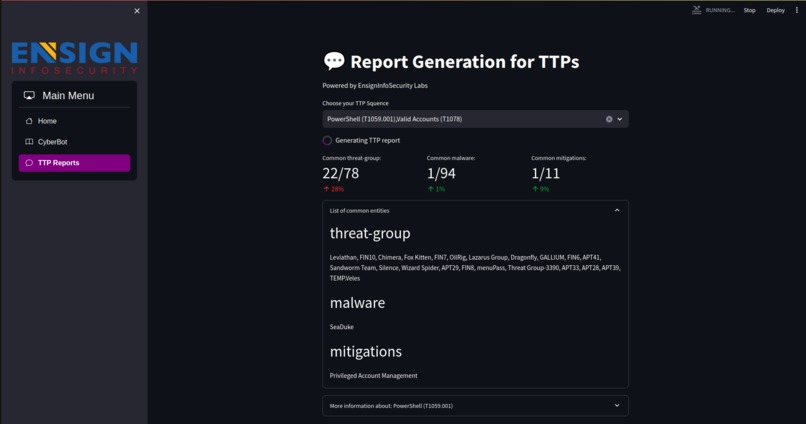Screen dimensions: 806x424
Task: Click the TTP Reports speech bubble icon
Action: point(29,163)
